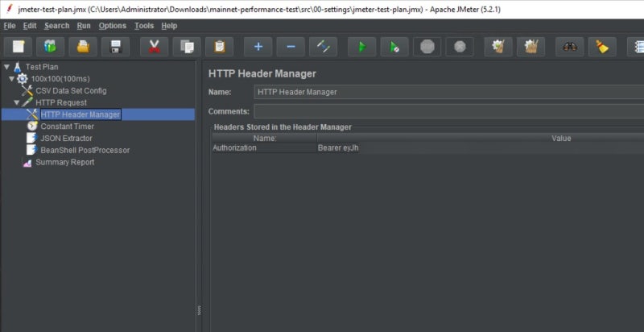Click the flask icon beside Test Plan

(x=17, y=67)
